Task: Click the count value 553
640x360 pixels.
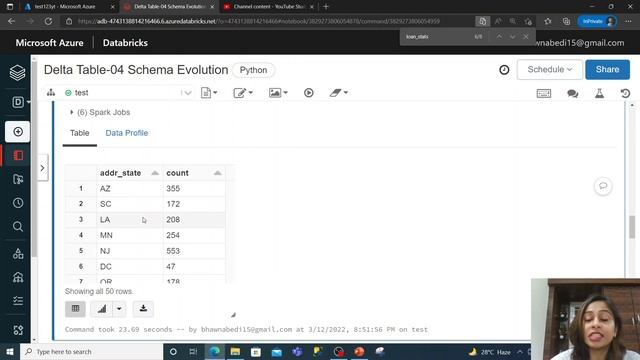Action: coord(173,251)
